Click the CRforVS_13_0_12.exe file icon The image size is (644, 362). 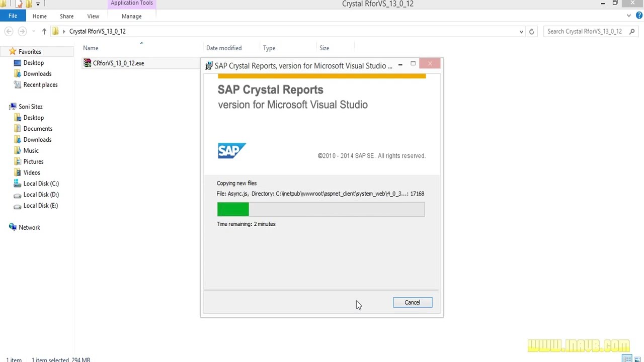88,63
